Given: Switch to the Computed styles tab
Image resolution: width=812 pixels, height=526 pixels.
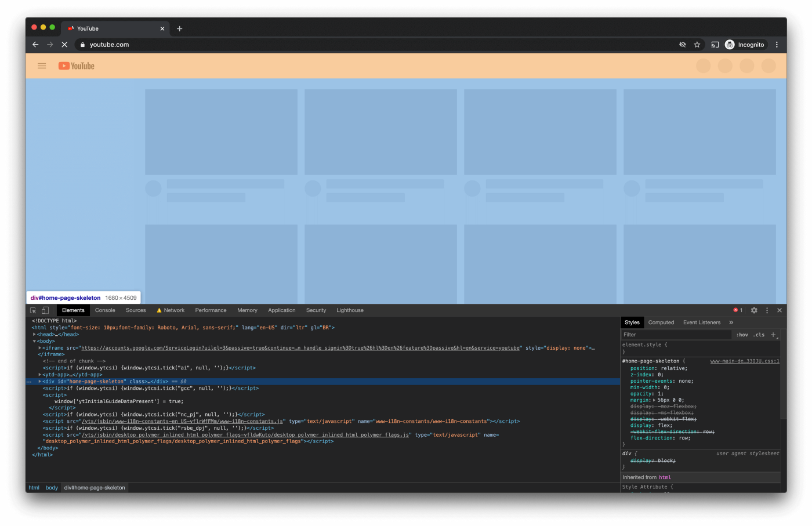Looking at the screenshot, I should coord(661,322).
